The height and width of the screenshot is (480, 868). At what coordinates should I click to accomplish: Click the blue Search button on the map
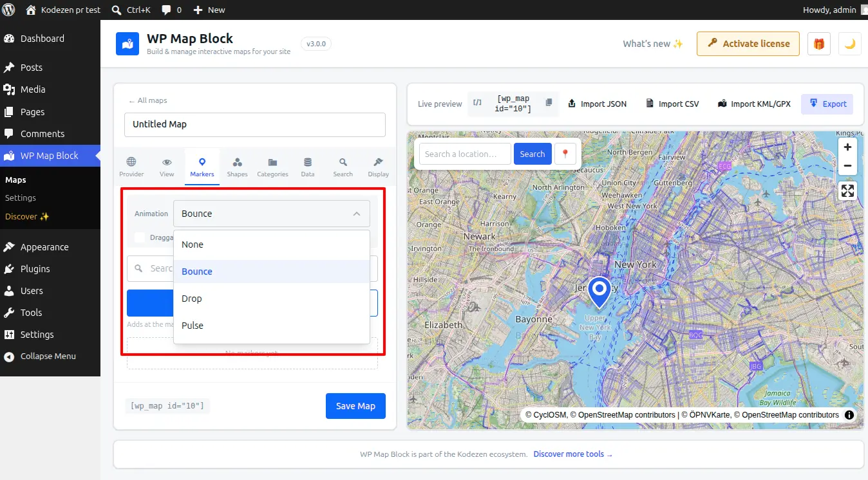(x=533, y=154)
